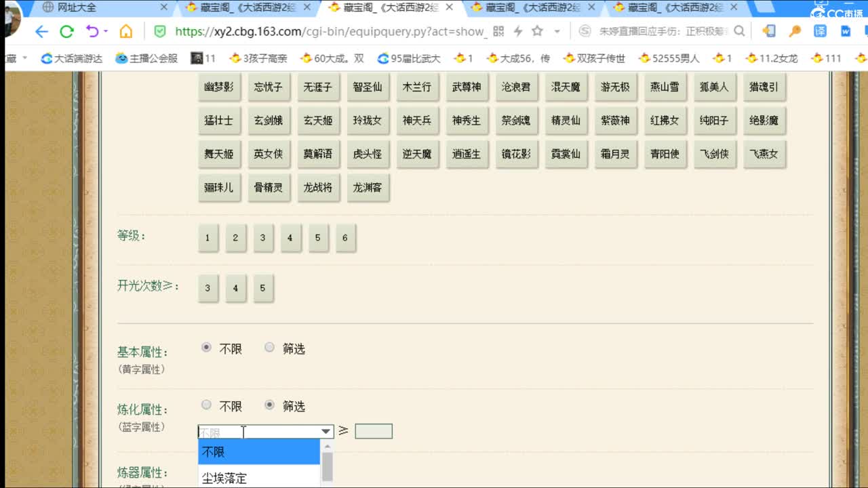Select character 龙渊客

(367, 188)
